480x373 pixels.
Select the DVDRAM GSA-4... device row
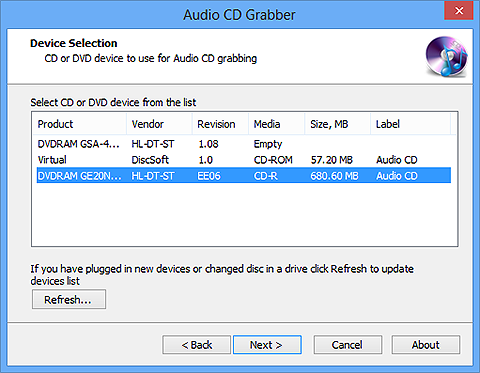click(x=244, y=144)
